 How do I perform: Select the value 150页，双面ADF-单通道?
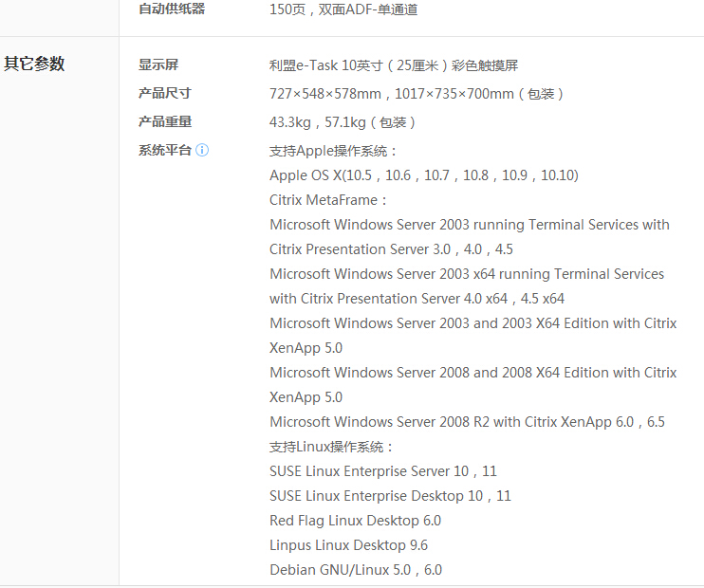tap(343, 9)
